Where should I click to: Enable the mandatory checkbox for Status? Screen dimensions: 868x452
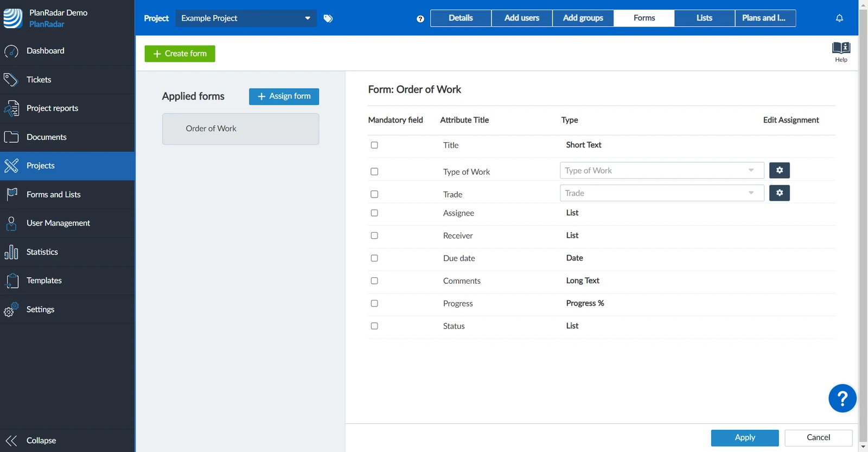(374, 326)
